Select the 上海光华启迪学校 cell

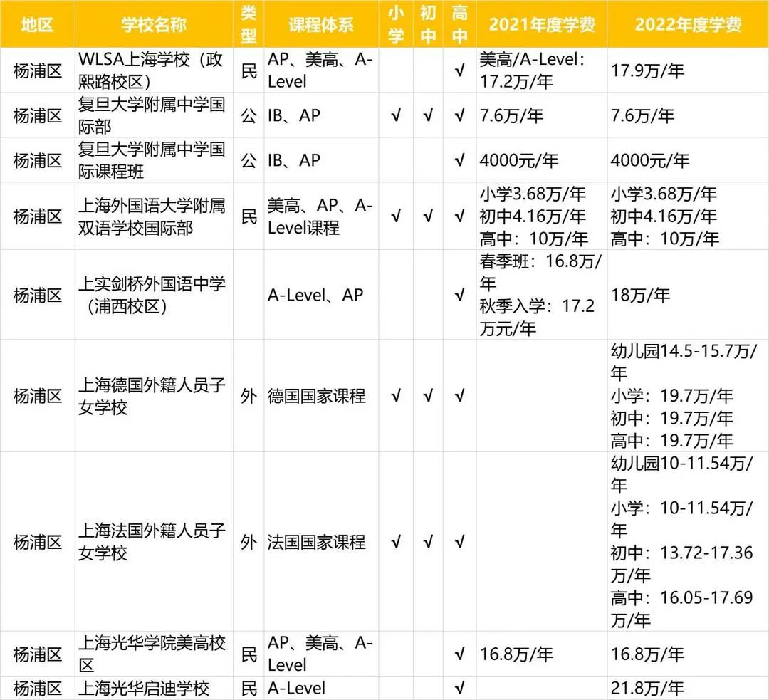(154, 688)
